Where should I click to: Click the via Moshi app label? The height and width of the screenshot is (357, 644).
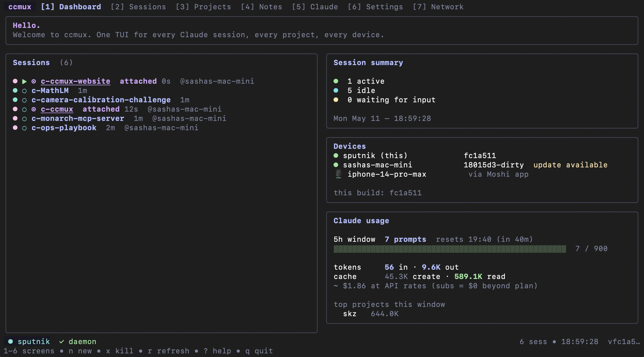coord(499,174)
